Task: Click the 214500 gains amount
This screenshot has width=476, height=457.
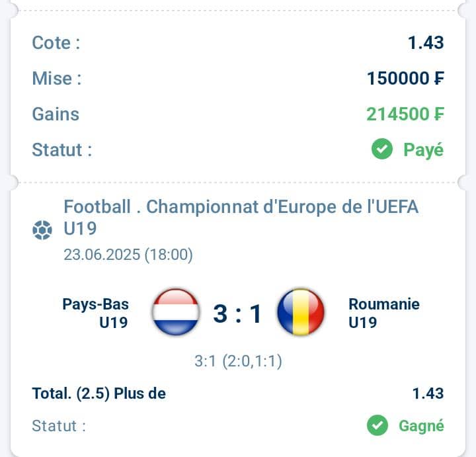Action: [x=405, y=114]
